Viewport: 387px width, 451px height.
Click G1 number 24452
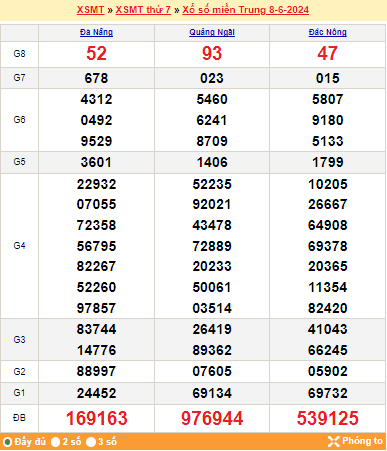coord(96,393)
